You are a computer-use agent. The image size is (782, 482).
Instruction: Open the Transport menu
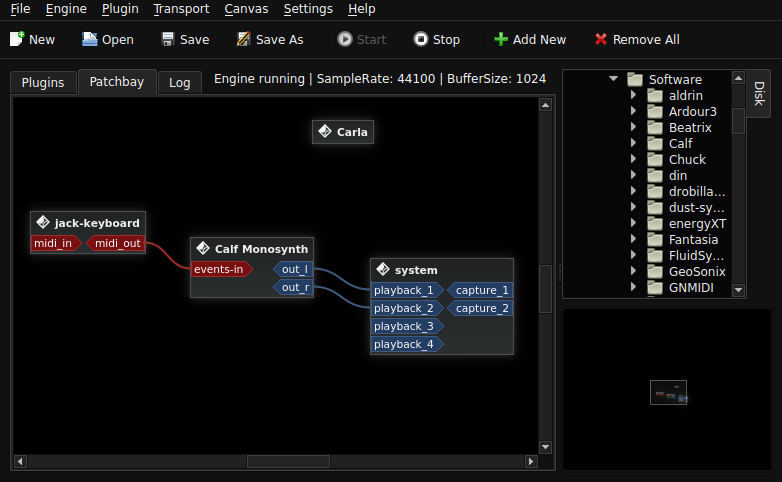(x=181, y=9)
